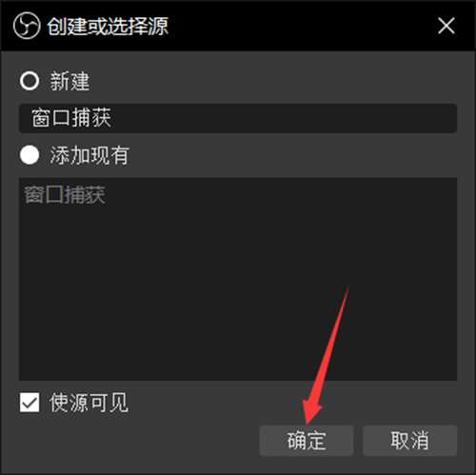
Task: Click the 新建 option label
Action: [x=69, y=81]
